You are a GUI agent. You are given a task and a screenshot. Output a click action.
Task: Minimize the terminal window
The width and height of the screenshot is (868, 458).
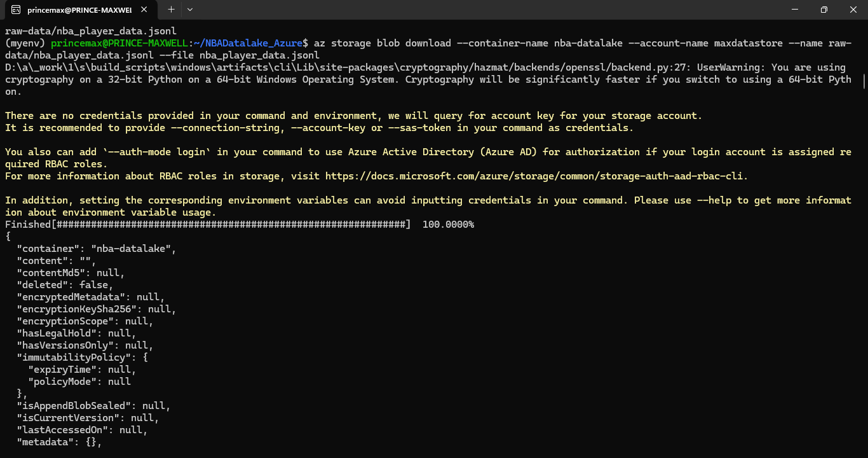pos(795,10)
